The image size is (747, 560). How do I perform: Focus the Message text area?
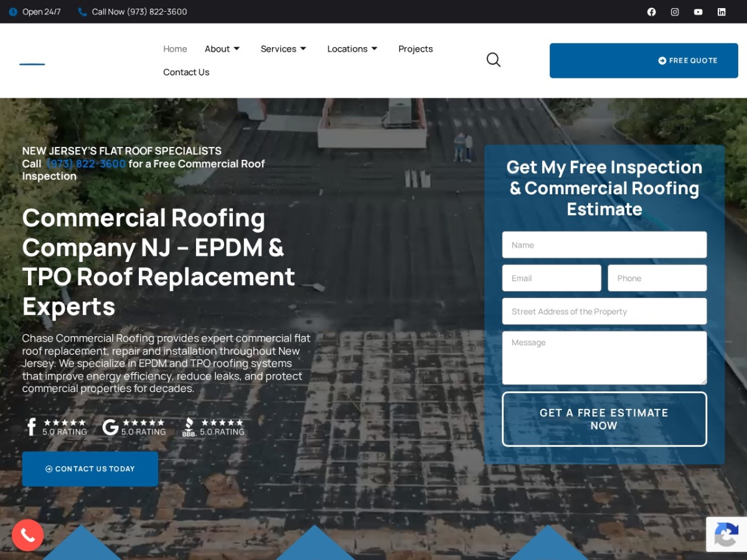pyautogui.click(x=604, y=358)
